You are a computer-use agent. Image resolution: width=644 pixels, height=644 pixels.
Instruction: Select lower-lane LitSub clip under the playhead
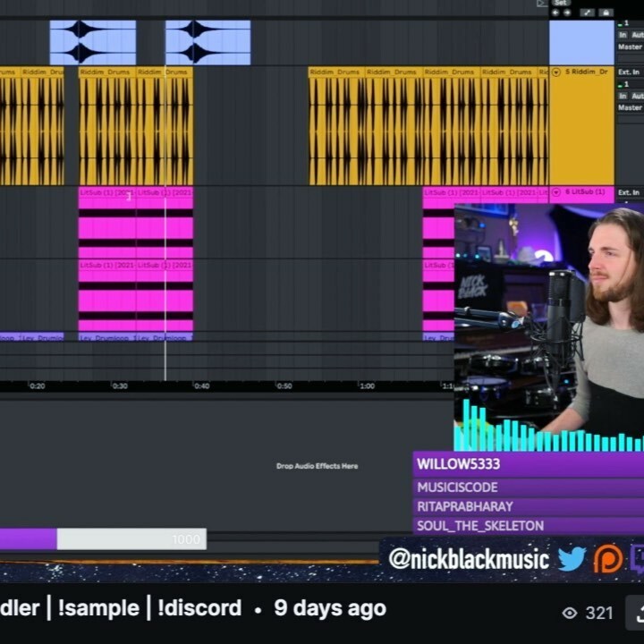pos(165,295)
